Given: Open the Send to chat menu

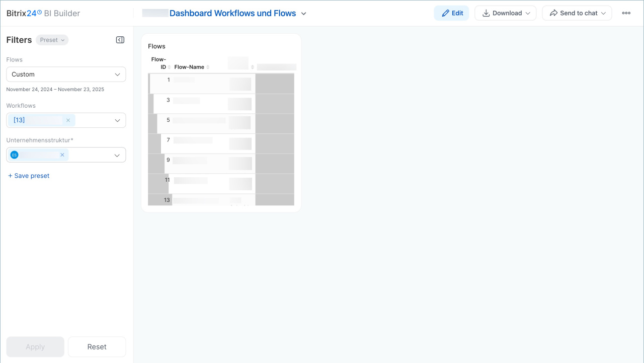Looking at the screenshot, I should 577,13.
